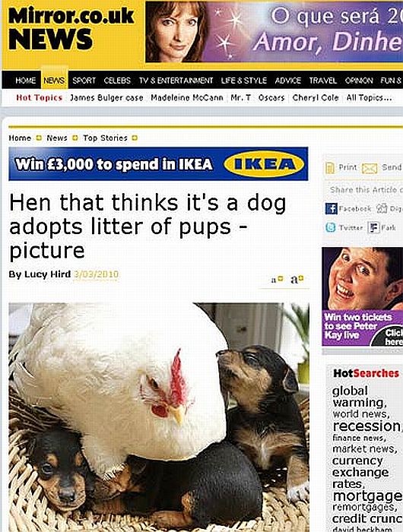This screenshot has height=532, width=403.
Task: Share article via Facebook icon
Action: pos(331,209)
